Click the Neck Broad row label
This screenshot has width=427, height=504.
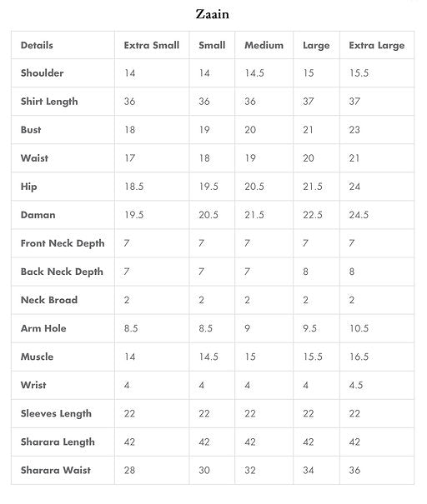coord(49,300)
